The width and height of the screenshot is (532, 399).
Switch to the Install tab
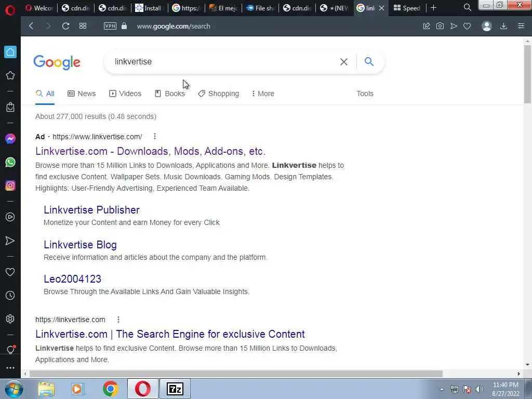coord(149,8)
